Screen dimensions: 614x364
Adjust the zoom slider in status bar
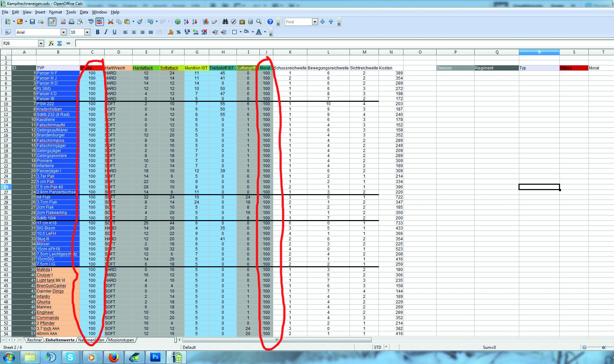pyautogui.click(x=604, y=347)
